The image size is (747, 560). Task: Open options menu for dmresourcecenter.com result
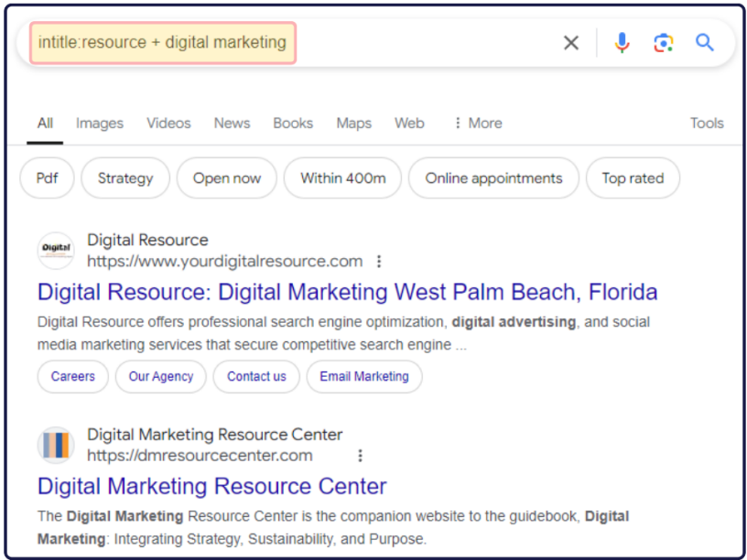[x=360, y=456]
